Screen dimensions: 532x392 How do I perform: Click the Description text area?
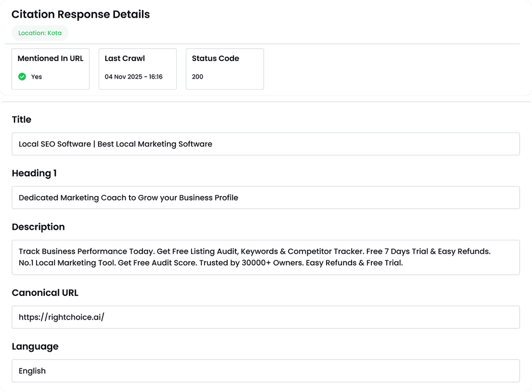click(266, 257)
